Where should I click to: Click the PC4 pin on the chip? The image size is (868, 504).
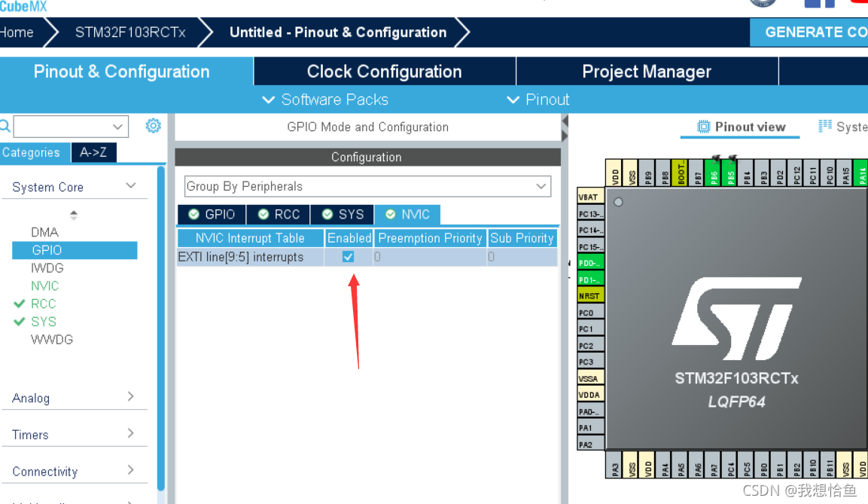pyautogui.click(x=731, y=466)
